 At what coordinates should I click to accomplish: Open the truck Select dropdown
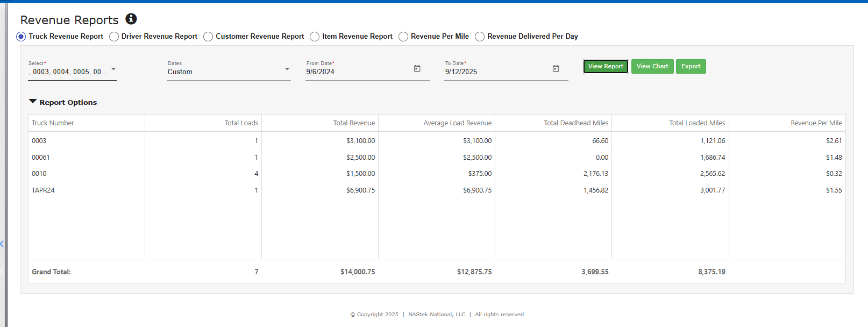click(72, 72)
